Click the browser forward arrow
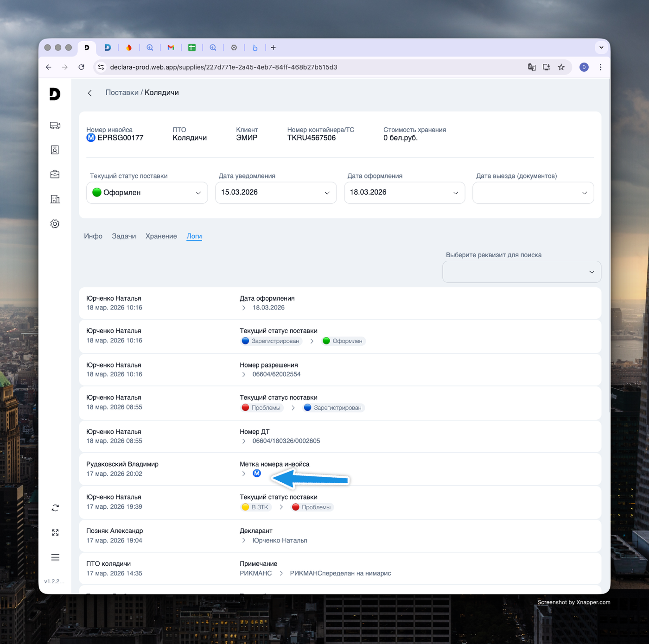Image resolution: width=649 pixels, height=644 pixels. pyautogui.click(x=65, y=67)
